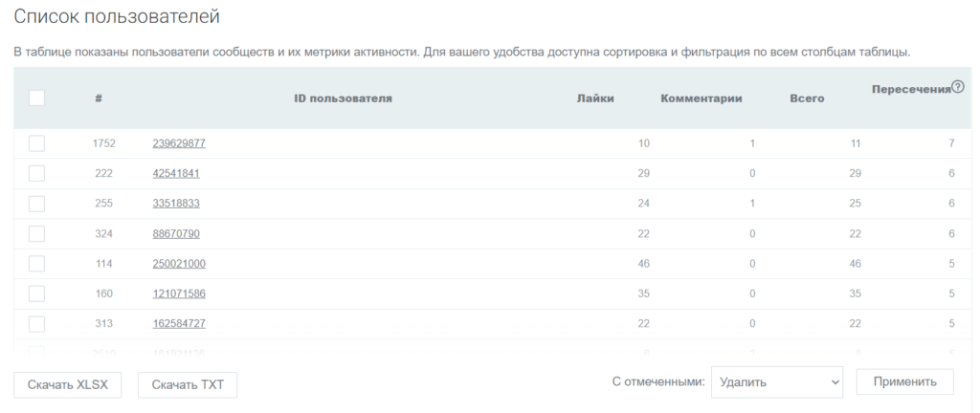Sort by Комментарии column header

tap(702, 98)
